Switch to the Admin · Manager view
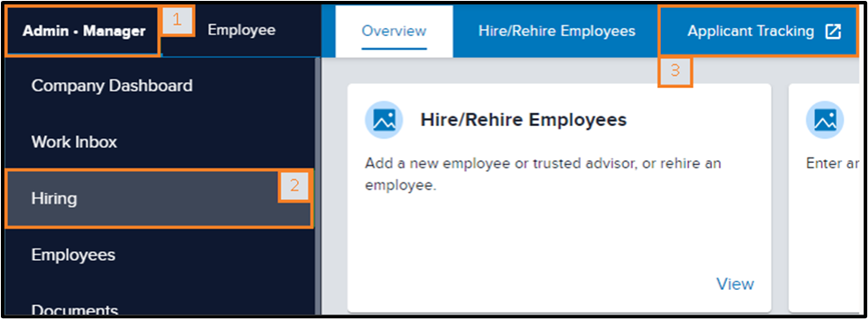 pos(84,31)
